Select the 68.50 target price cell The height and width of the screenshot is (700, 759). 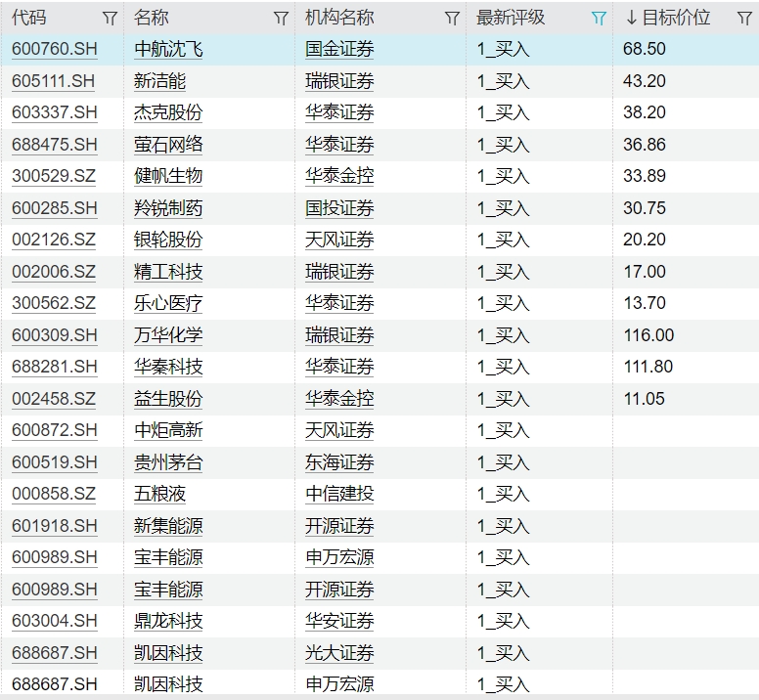(645, 50)
